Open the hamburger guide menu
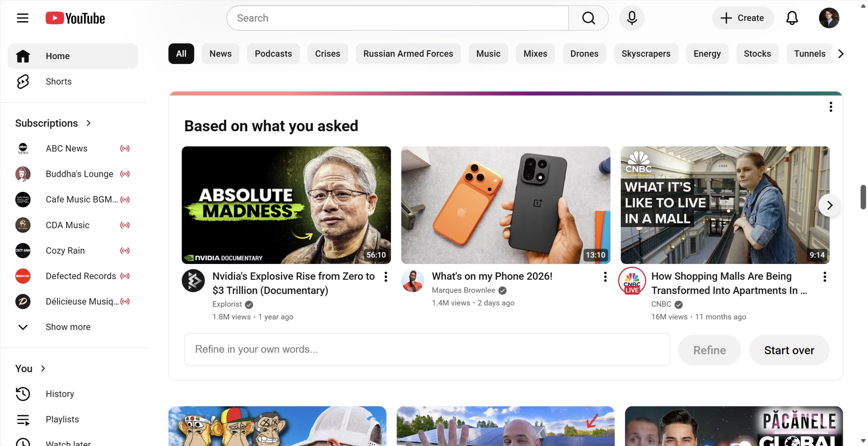The height and width of the screenshot is (446, 868). (x=22, y=18)
